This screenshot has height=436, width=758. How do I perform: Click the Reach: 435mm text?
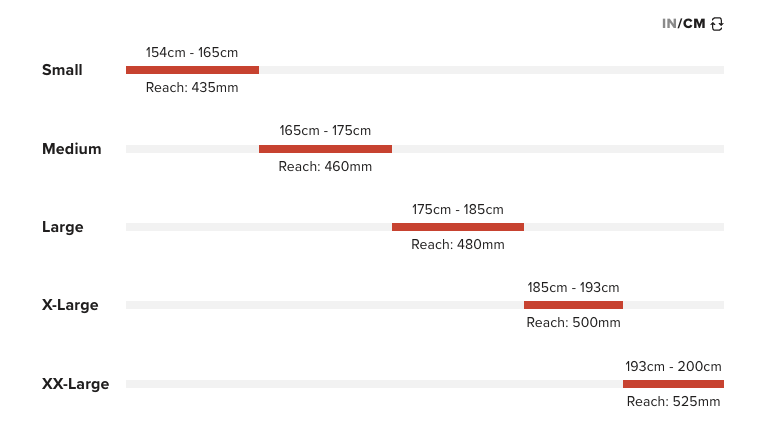pos(192,88)
